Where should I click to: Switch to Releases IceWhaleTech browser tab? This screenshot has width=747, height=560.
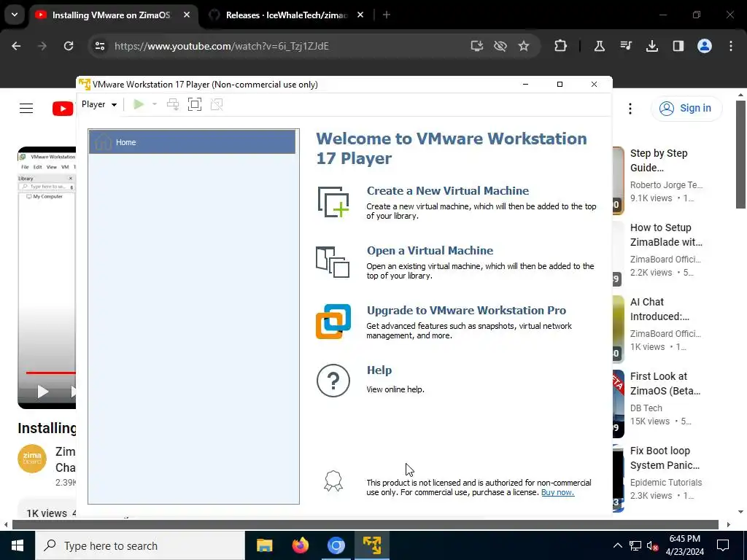click(x=286, y=15)
